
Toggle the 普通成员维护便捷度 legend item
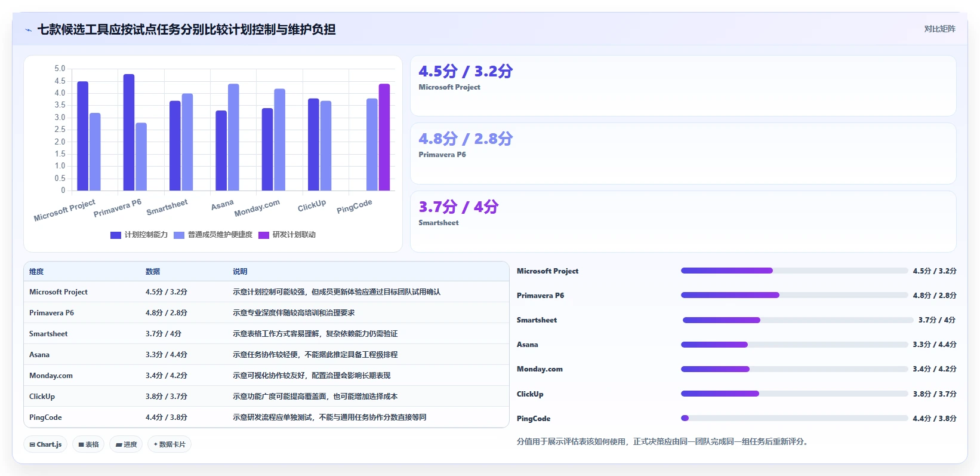click(x=213, y=235)
